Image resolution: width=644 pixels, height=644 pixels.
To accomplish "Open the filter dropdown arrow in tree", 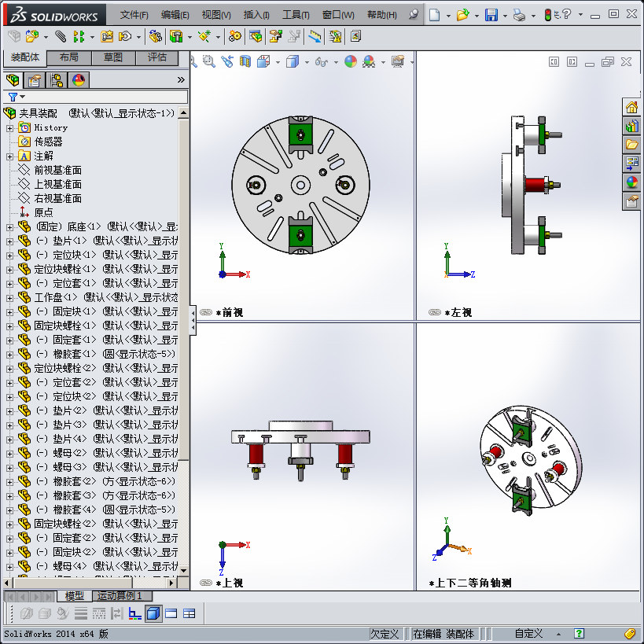I will [x=22, y=97].
